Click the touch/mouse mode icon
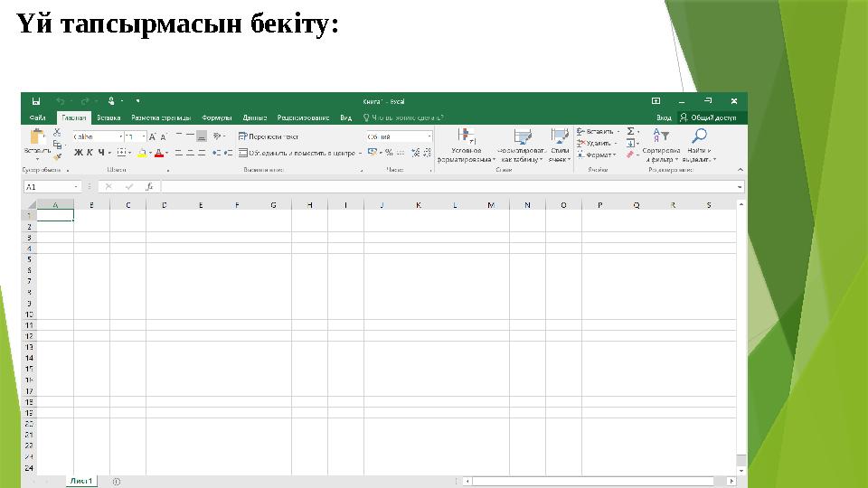 coord(111,101)
